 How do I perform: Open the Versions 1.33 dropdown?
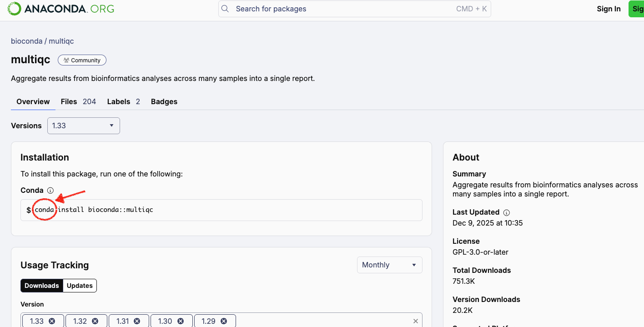(x=84, y=126)
